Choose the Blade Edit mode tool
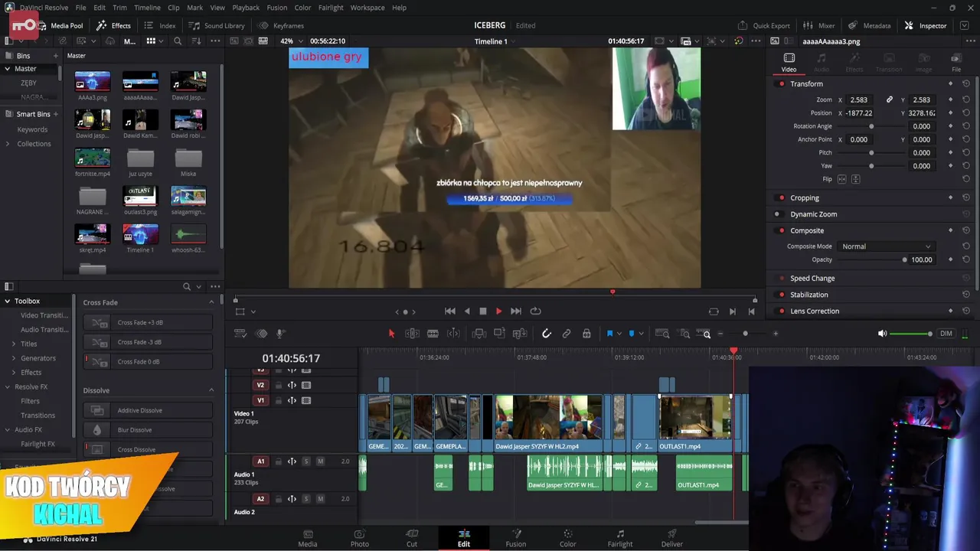 point(433,334)
